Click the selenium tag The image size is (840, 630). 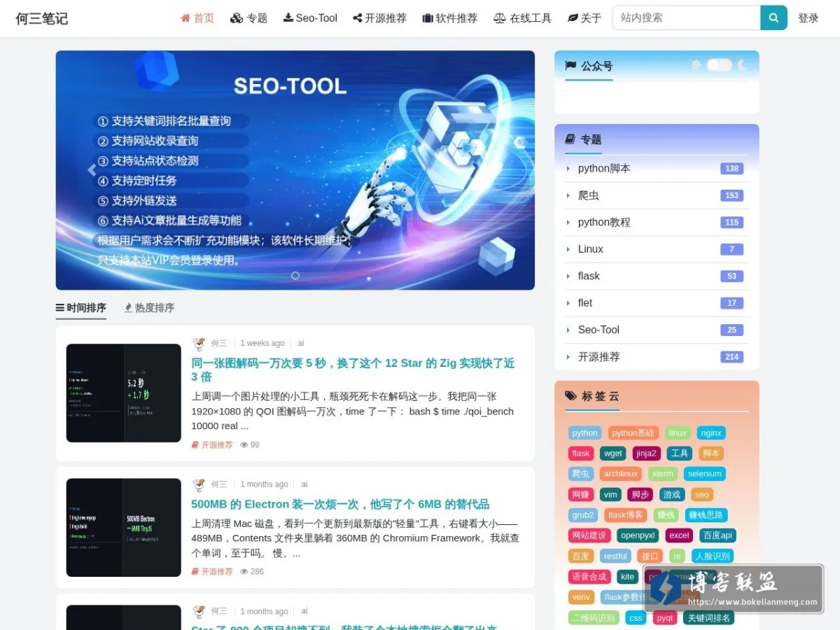coord(705,474)
